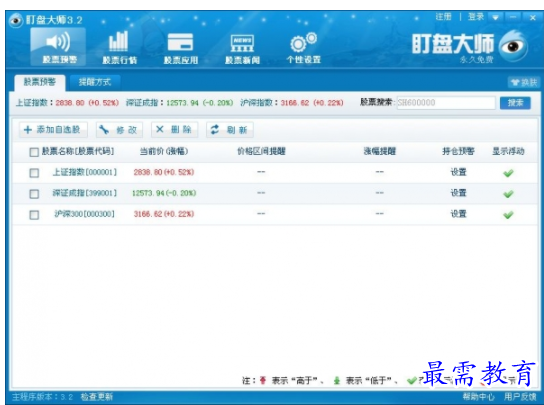Click the 注册 register link

pyautogui.click(x=443, y=17)
